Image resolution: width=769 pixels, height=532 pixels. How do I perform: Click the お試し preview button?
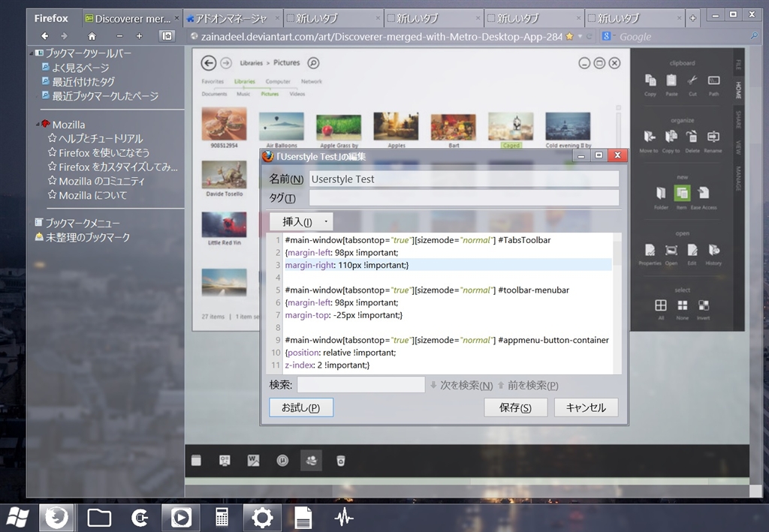click(300, 407)
